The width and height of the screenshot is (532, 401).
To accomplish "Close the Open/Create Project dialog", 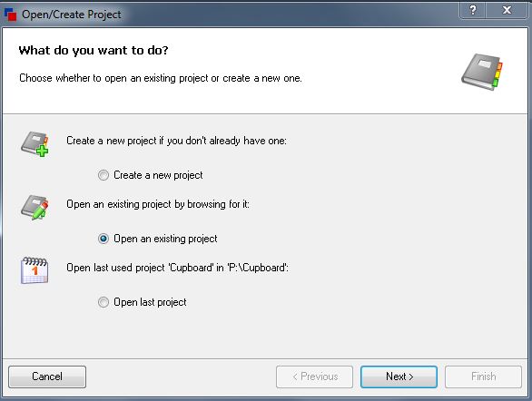I will [x=507, y=9].
